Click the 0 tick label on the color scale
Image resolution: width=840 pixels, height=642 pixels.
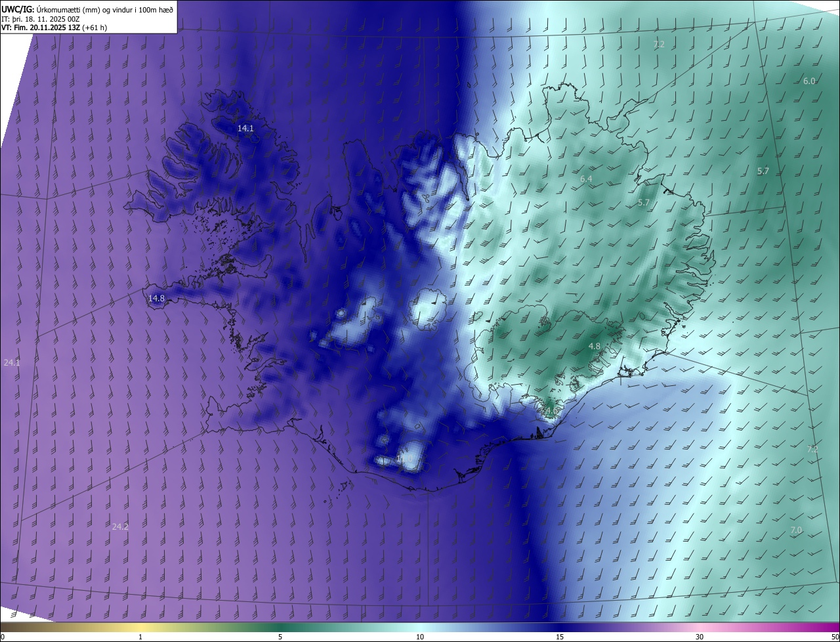[3, 637]
